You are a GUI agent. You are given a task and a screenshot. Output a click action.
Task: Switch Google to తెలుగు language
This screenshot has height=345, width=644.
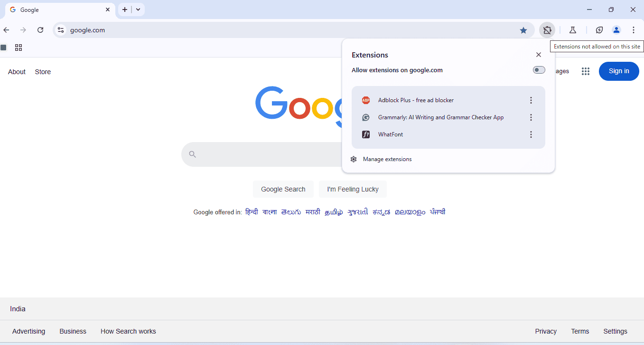[x=291, y=212]
